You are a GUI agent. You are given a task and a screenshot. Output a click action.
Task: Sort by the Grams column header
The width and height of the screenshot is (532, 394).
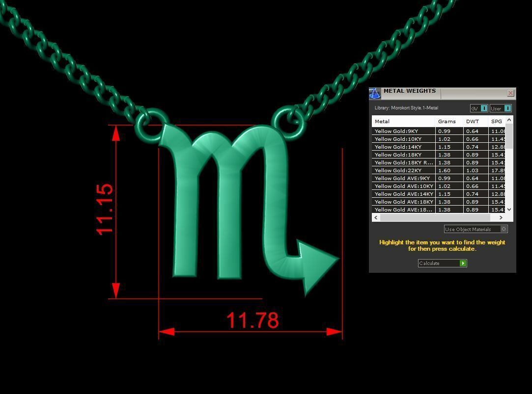click(449, 121)
